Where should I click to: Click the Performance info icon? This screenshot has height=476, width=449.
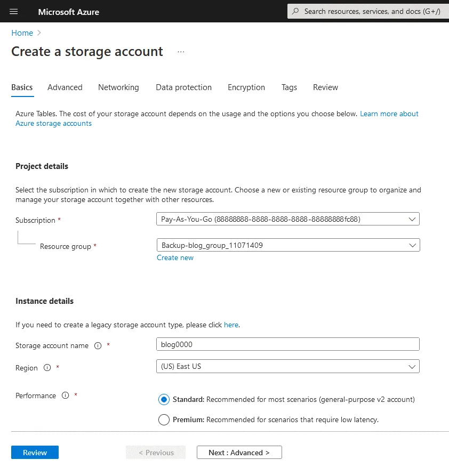(x=65, y=396)
